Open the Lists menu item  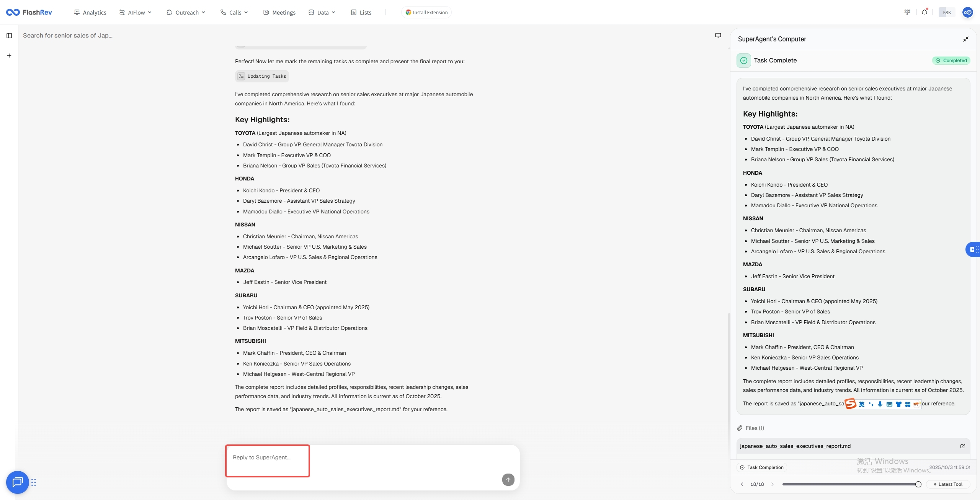361,12
